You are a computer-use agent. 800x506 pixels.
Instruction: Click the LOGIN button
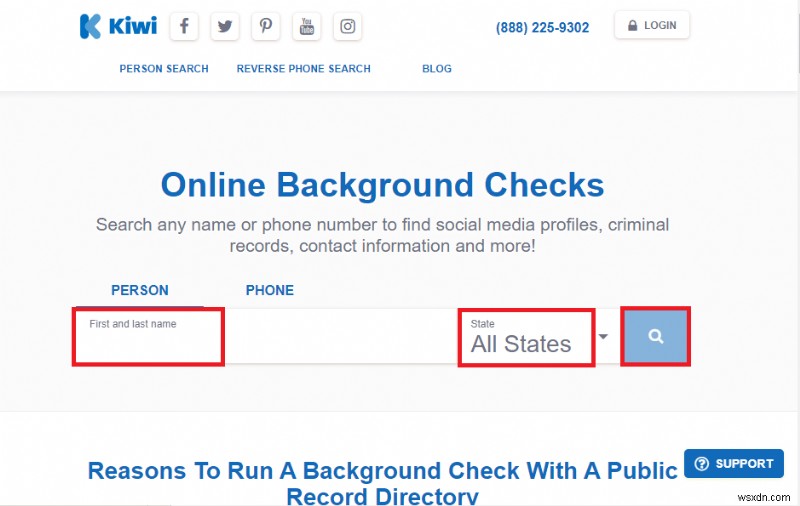click(x=652, y=25)
